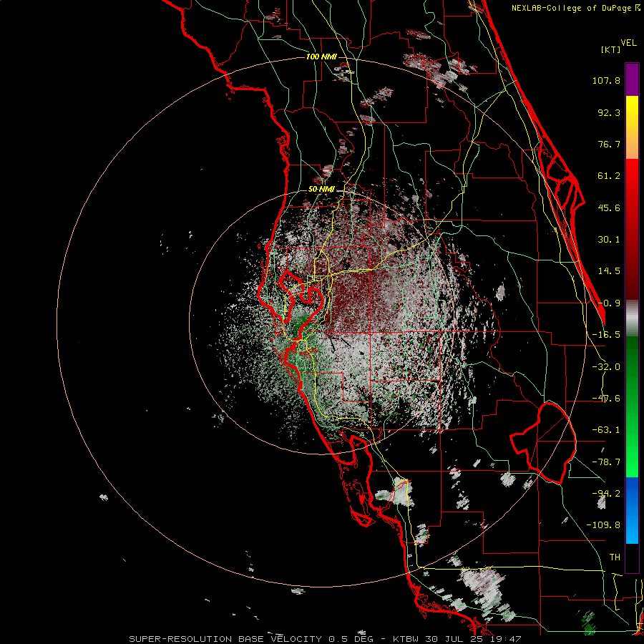This screenshot has height=644, width=644.
Task: Select the 76.7 velocity scale value
Action: coord(609,144)
